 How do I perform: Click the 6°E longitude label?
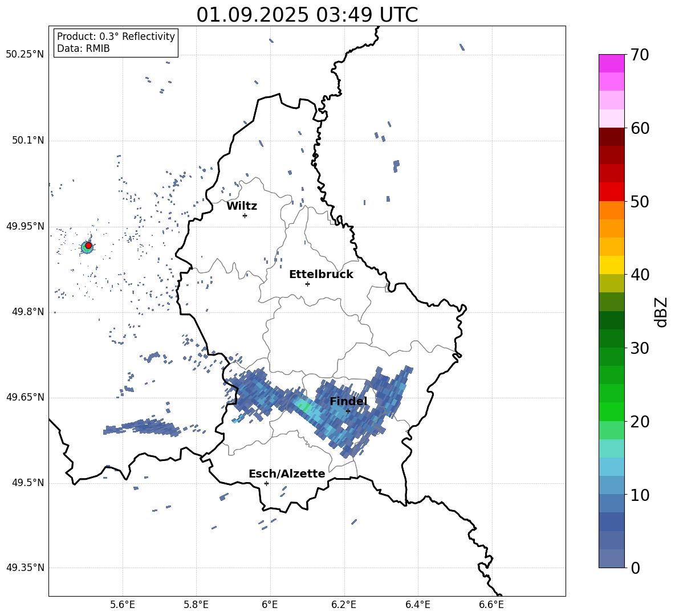pos(270,605)
